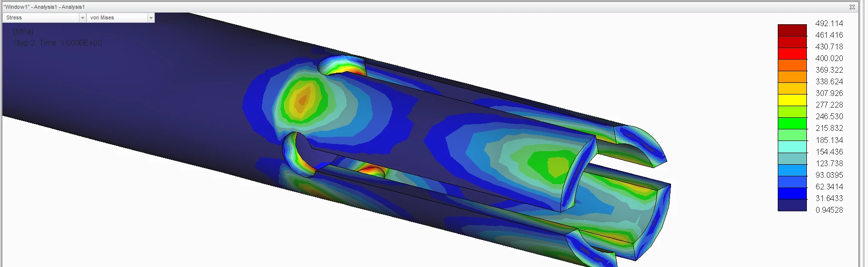Click the minimum legend value 0.94528
The image size is (868, 267).
[x=829, y=210]
